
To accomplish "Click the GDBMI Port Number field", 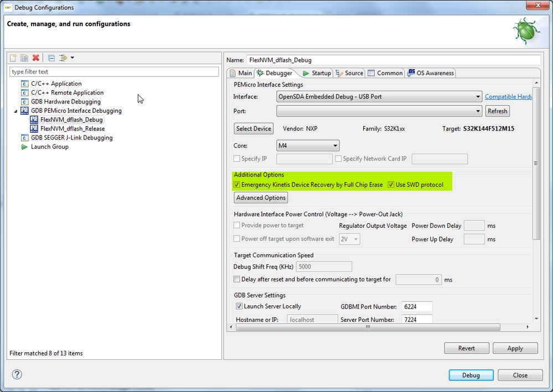I will pyautogui.click(x=417, y=306).
